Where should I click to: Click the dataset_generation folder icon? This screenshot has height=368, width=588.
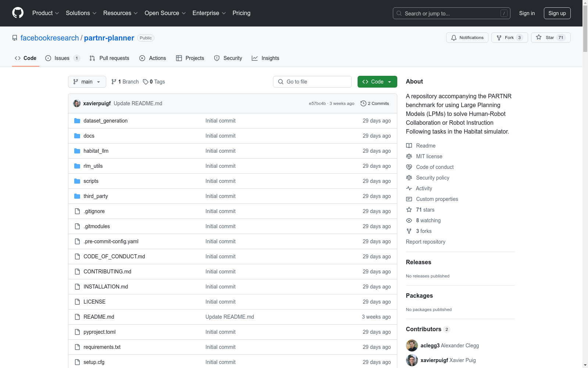pyautogui.click(x=77, y=121)
